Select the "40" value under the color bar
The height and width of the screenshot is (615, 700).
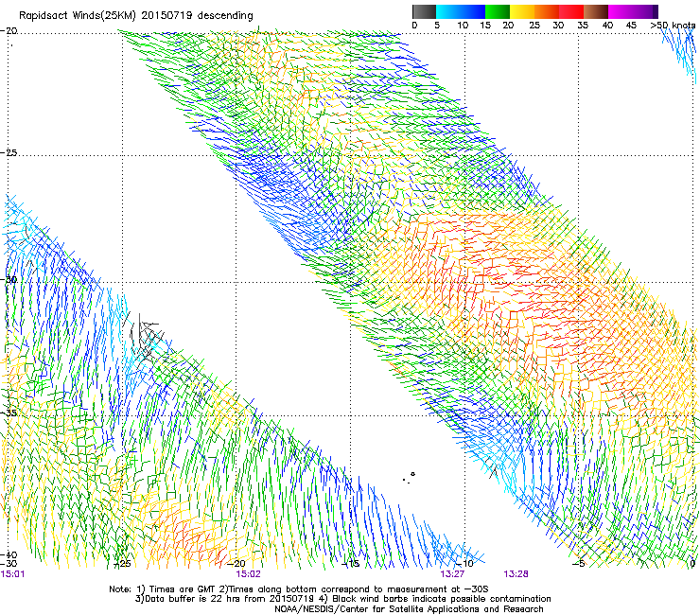(607, 26)
